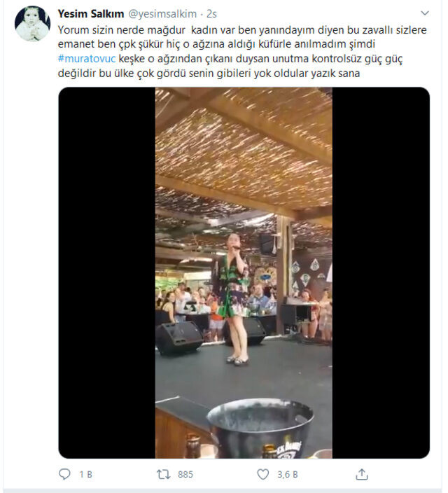This screenshot has width=448, height=493.
Task: Play the embedded stage performance video
Action: point(244,272)
